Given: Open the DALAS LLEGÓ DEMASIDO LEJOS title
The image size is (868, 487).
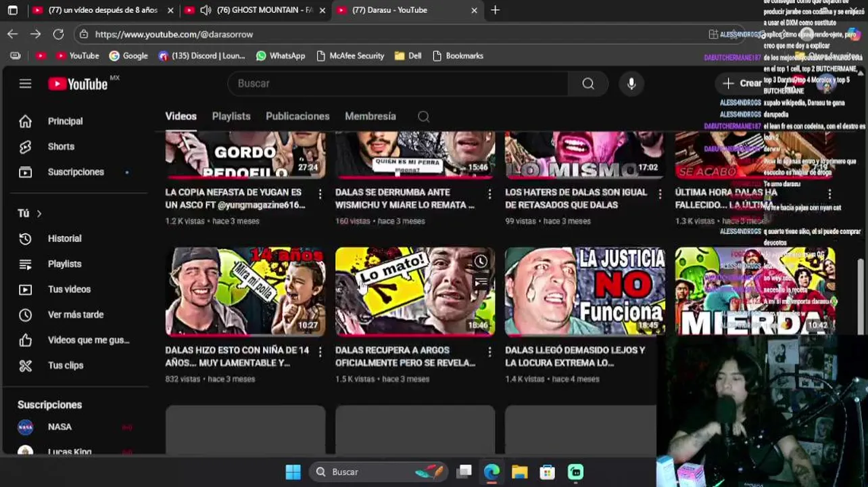Looking at the screenshot, I should [x=575, y=356].
